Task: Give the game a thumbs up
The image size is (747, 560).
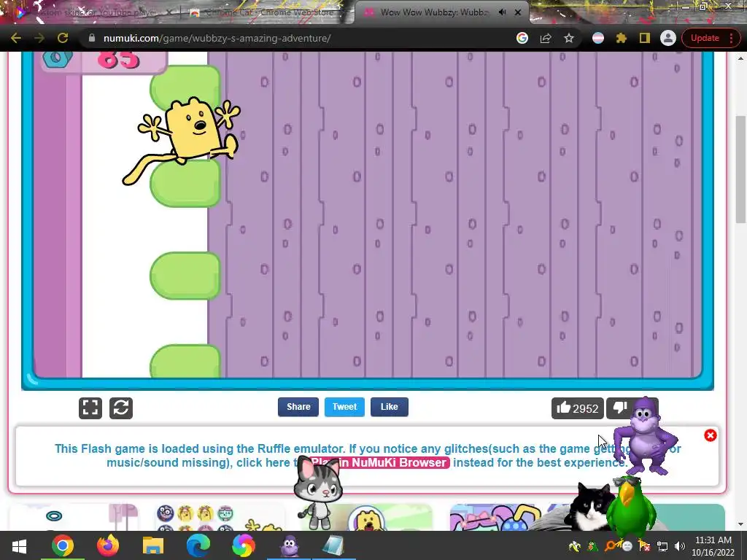Action: tap(578, 408)
